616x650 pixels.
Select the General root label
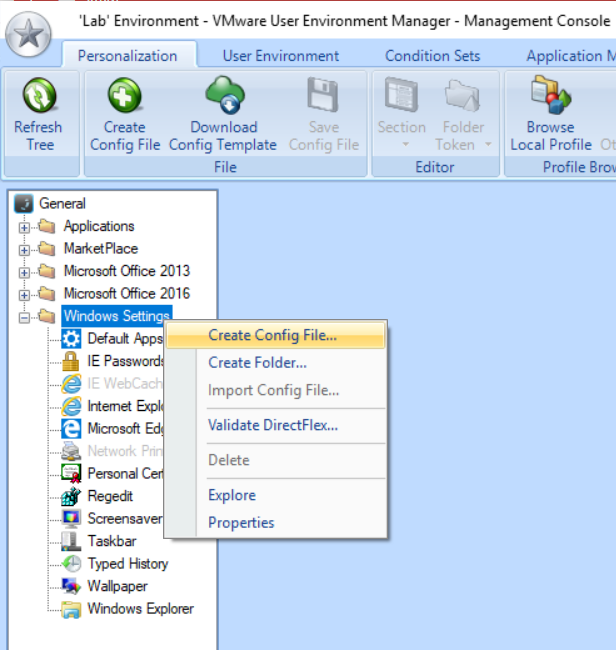click(62, 204)
